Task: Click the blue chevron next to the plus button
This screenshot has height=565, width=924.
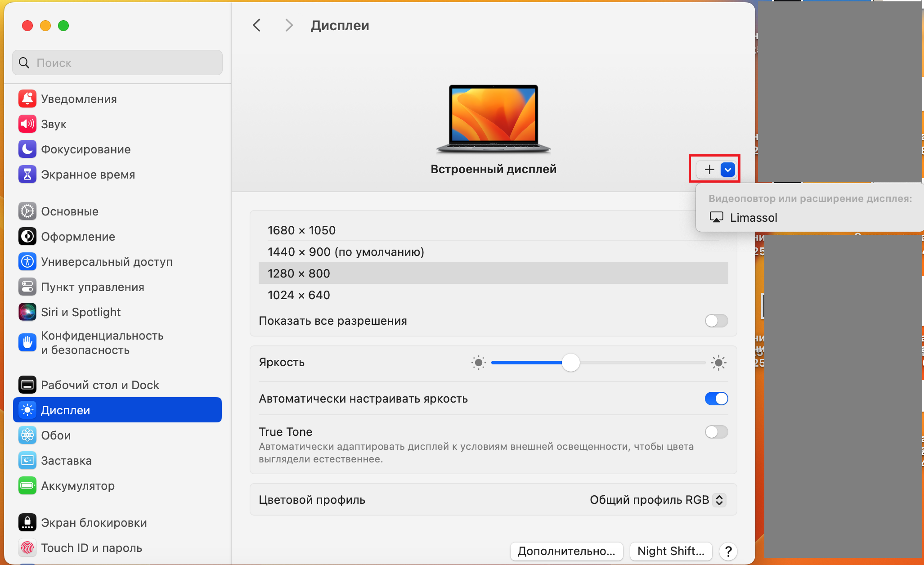Action: pyautogui.click(x=728, y=170)
